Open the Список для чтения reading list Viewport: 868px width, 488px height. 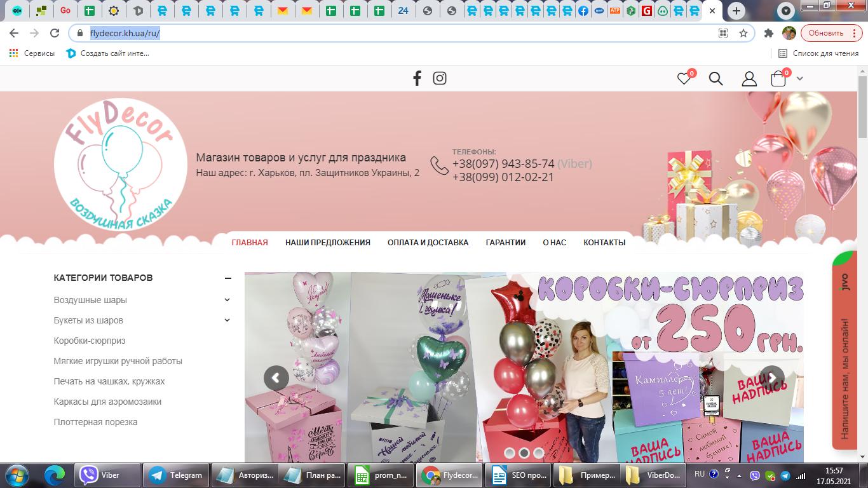[x=819, y=53]
